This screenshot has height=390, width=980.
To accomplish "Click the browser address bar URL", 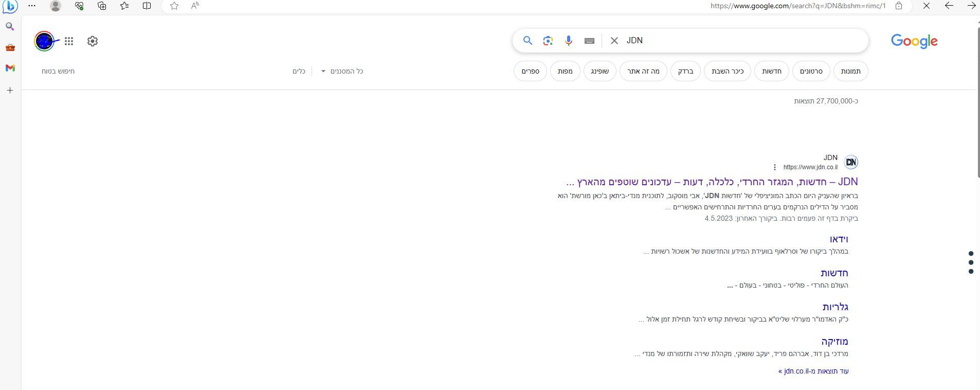I will (x=798, y=6).
